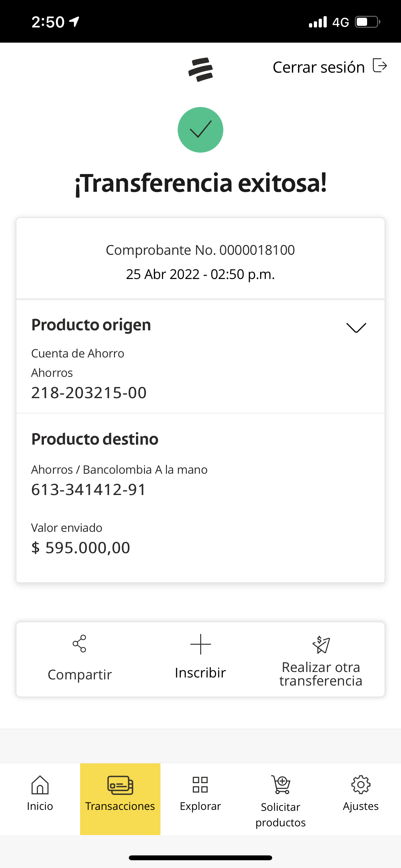The width and height of the screenshot is (401, 868).
Task: Click the logout arrow icon
Action: [379, 65]
